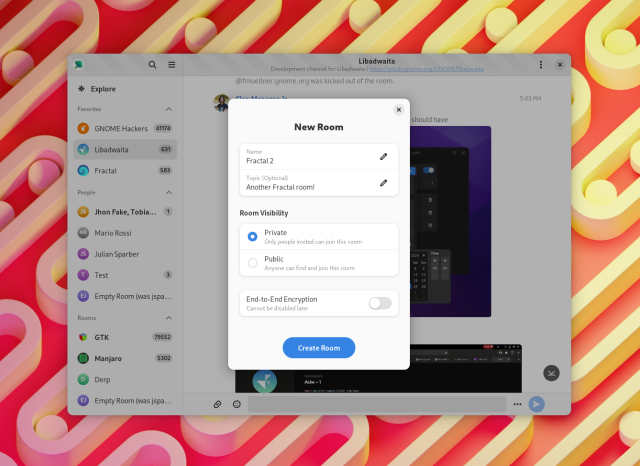Click the Explore compass icon
This screenshot has height=466, width=640.
81,89
